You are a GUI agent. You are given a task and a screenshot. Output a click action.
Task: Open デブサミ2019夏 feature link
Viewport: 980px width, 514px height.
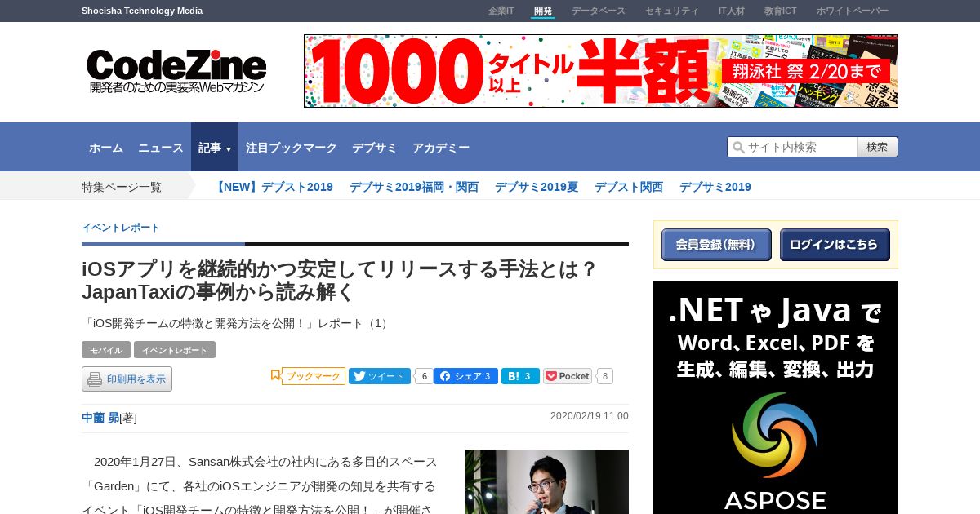point(537,187)
